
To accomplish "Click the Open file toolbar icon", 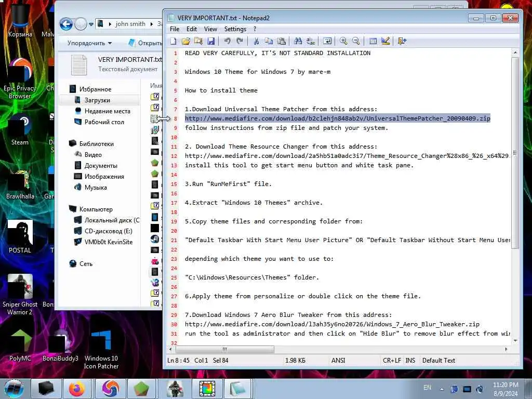I will 186,41.
